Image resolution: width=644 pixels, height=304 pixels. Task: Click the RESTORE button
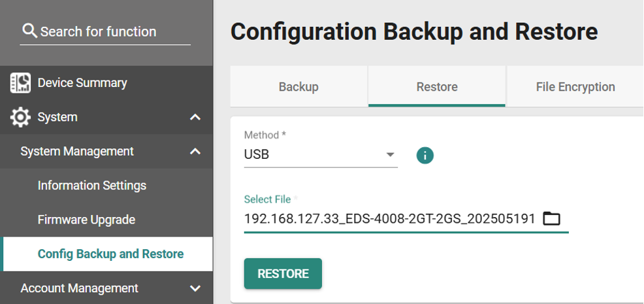283,273
